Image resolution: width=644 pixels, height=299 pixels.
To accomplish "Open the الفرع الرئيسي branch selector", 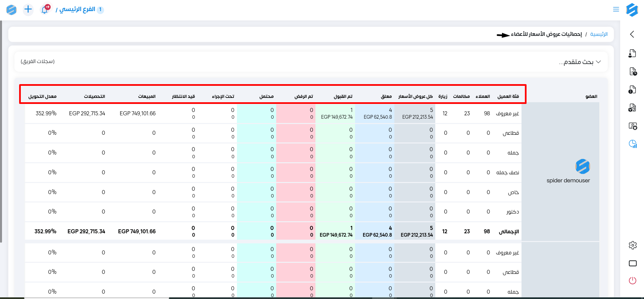I will click(x=77, y=9).
